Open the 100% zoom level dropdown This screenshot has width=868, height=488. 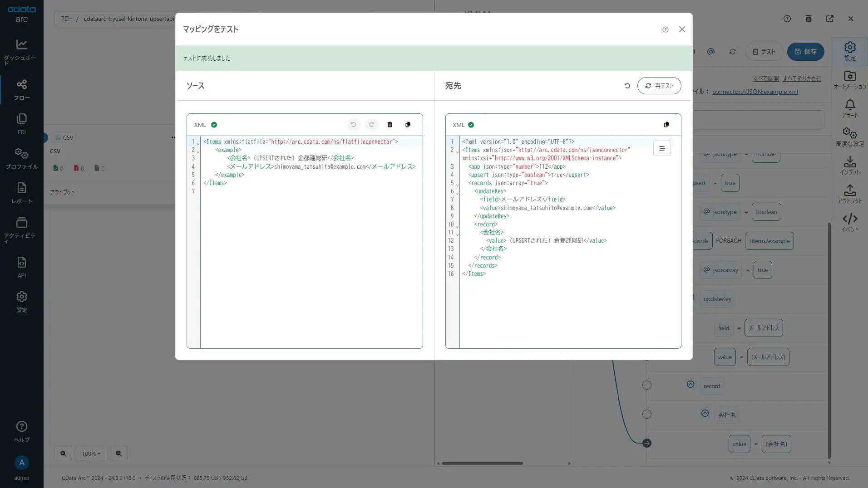[x=91, y=454]
